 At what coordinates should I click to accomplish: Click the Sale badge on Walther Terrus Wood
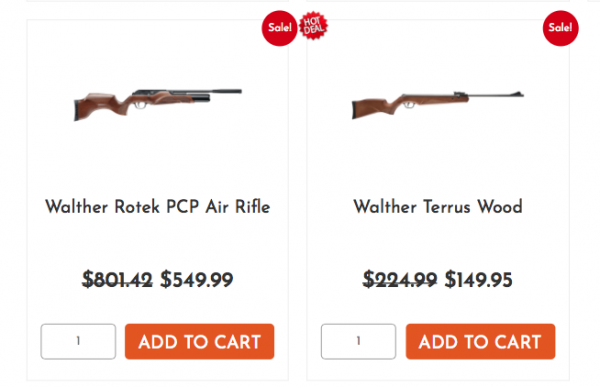tap(561, 28)
